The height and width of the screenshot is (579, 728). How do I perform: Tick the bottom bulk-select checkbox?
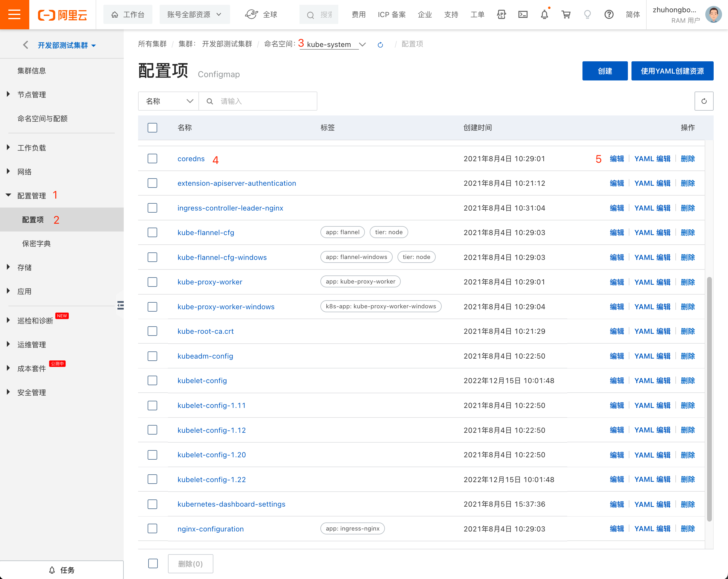(x=153, y=563)
